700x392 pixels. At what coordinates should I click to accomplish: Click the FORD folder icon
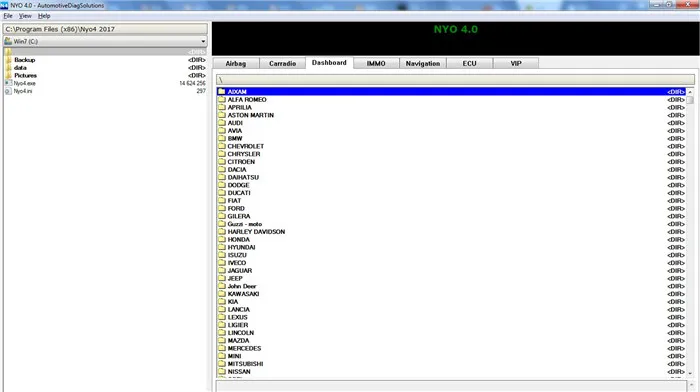coord(222,209)
